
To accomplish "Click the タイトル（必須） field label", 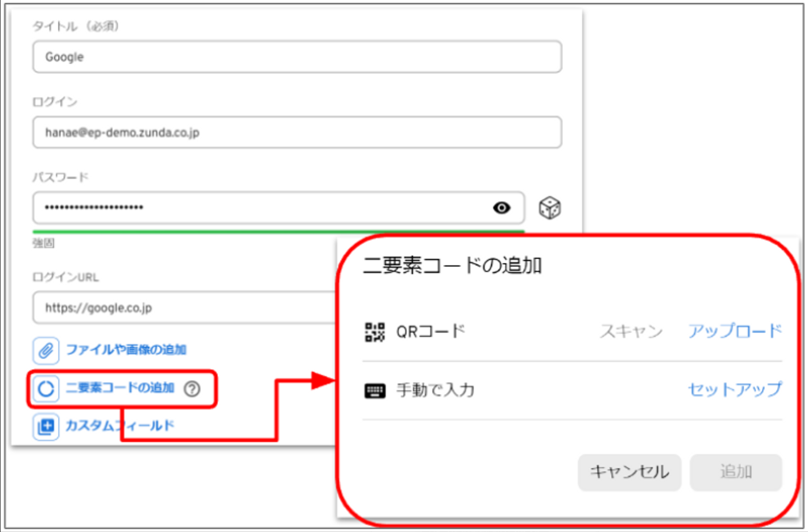I will pyautogui.click(x=76, y=26).
